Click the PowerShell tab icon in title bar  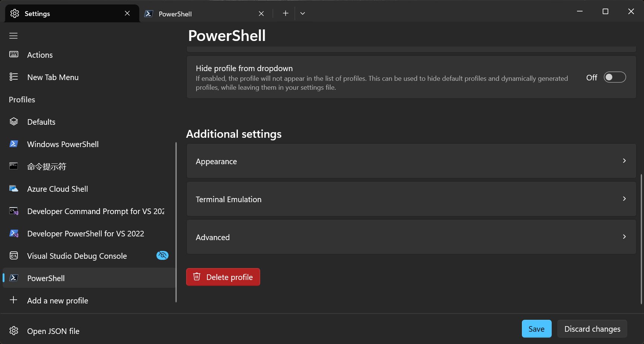coord(149,13)
